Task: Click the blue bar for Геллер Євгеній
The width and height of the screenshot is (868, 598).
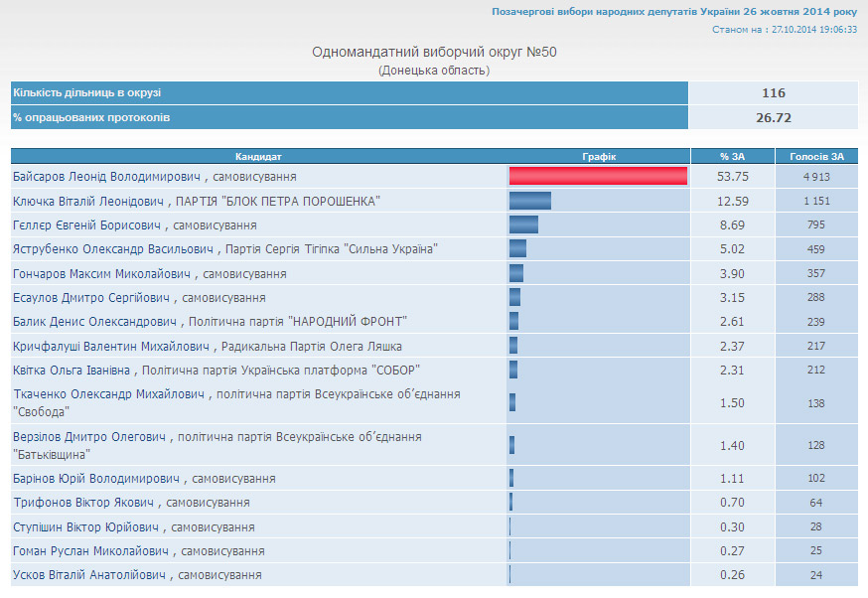Action: pos(523,225)
